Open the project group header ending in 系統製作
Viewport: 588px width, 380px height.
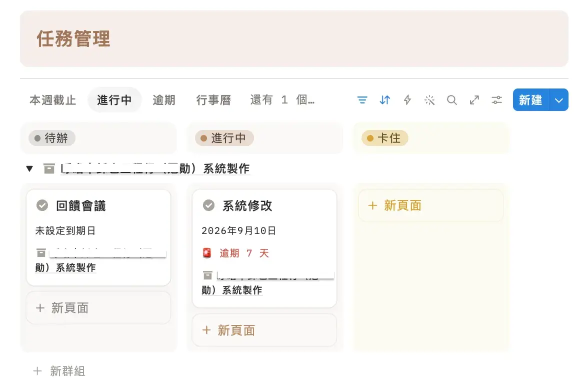(x=155, y=169)
